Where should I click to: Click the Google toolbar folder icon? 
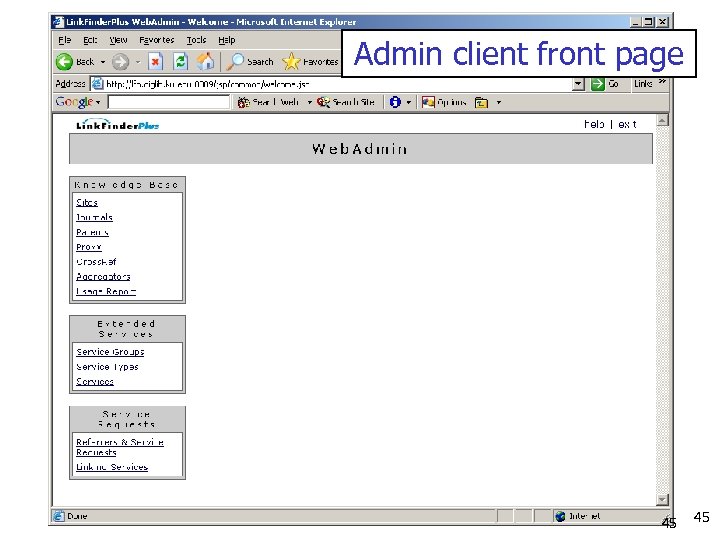481,102
